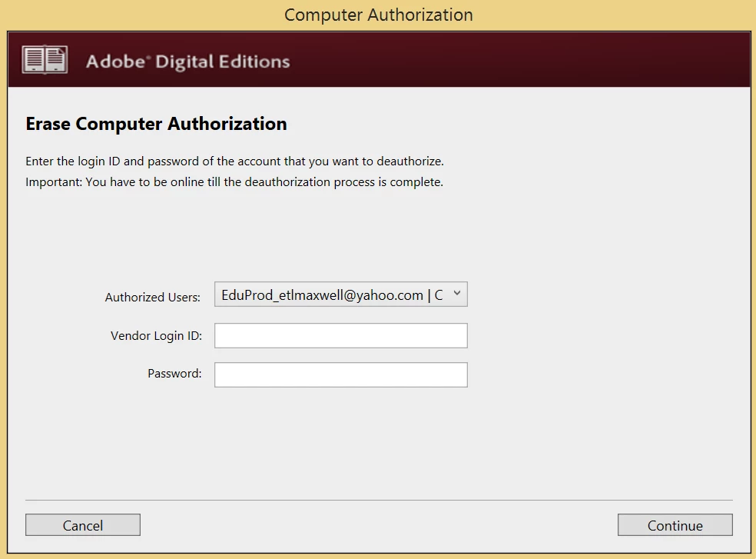Screen dimensions: 756x559
Task: Click the 'Vendor Login ID:' label
Action: tap(156, 336)
